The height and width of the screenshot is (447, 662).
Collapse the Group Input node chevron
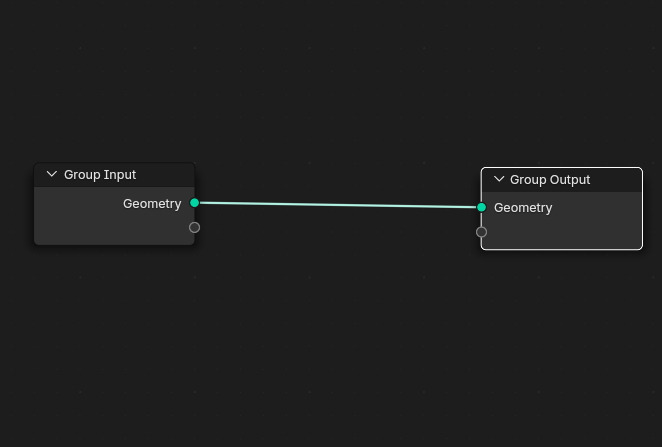52,174
